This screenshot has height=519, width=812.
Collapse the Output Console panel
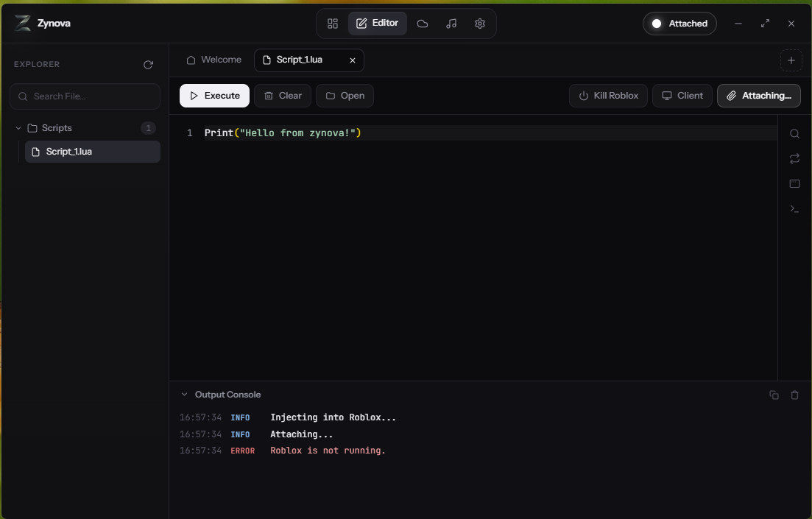pos(184,395)
